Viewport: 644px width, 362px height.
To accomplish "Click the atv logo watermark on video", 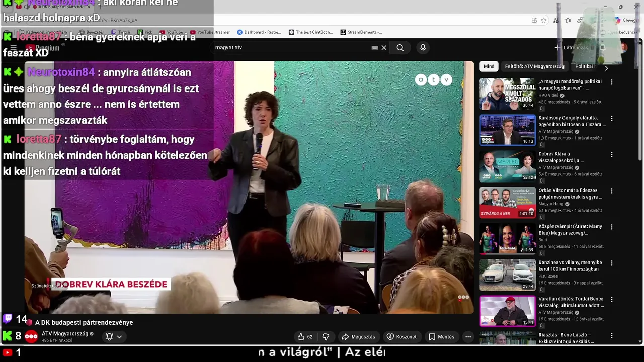I will [x=433, y=80].
